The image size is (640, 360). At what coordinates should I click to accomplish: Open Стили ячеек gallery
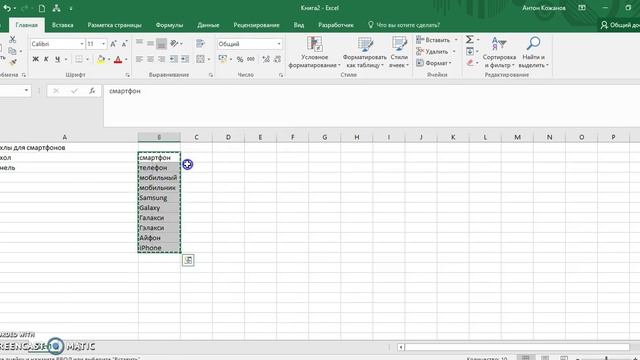[x=399, y=52]
